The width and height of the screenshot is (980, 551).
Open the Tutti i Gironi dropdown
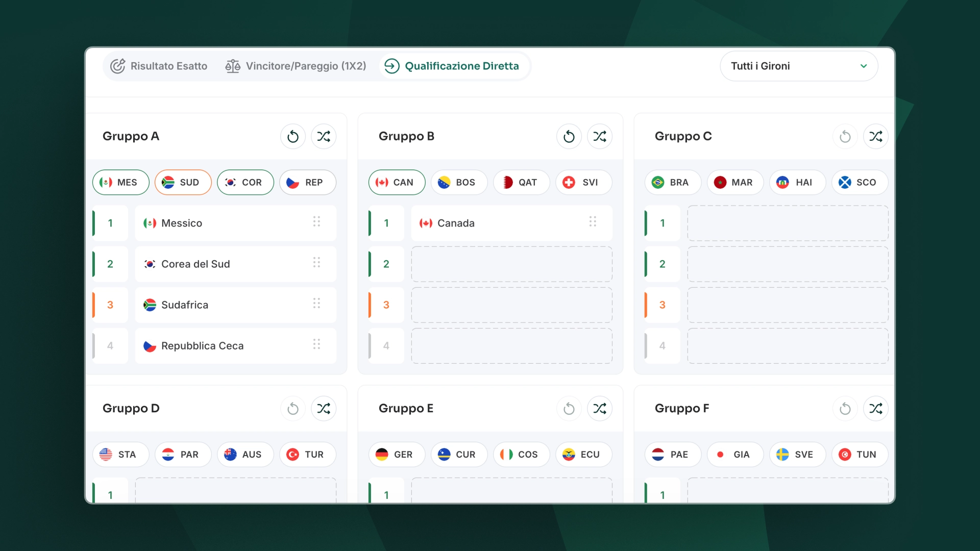799,66
